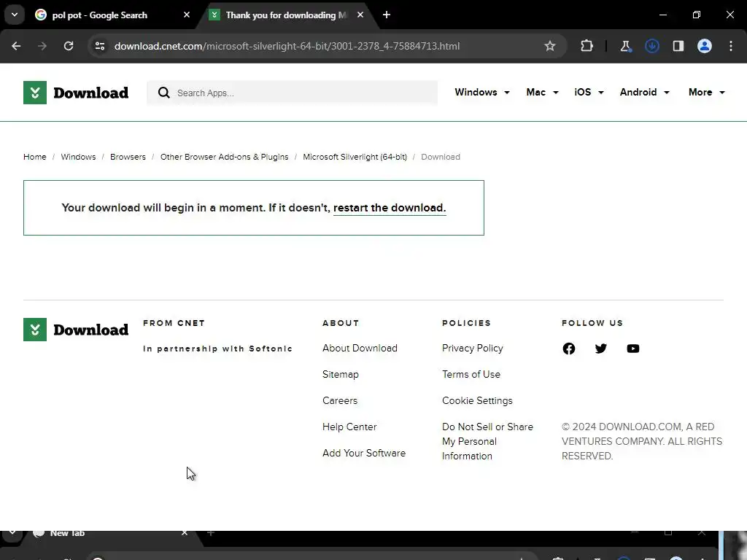
Task: Open the Browsers breadcrumb link
Action: [128, 157]
